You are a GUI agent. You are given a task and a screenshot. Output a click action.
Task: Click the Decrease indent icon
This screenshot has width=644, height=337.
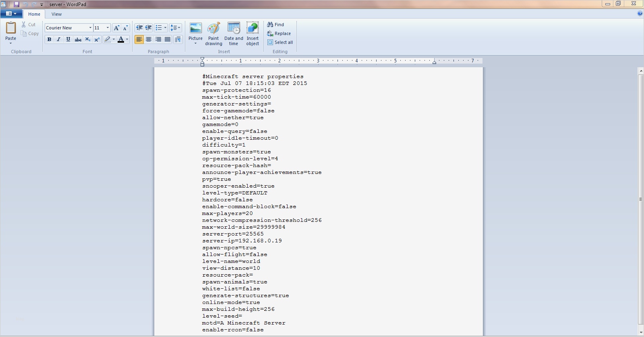coord(139,28)
